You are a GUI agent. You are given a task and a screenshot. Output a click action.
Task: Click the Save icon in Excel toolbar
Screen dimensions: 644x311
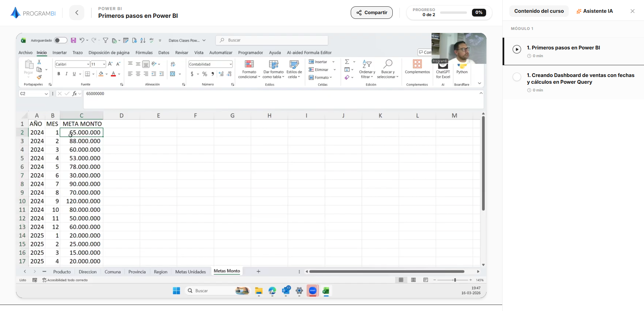73,40
